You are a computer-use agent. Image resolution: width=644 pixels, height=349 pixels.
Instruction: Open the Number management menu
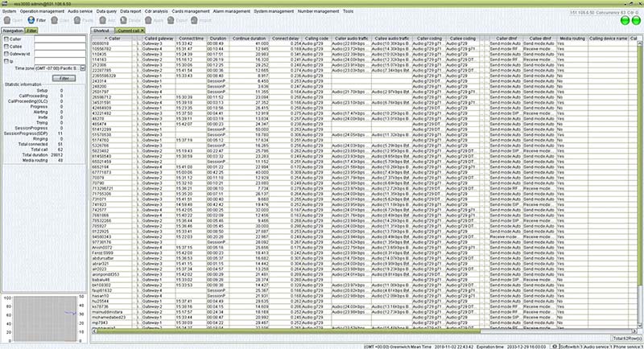click(318, 11)
